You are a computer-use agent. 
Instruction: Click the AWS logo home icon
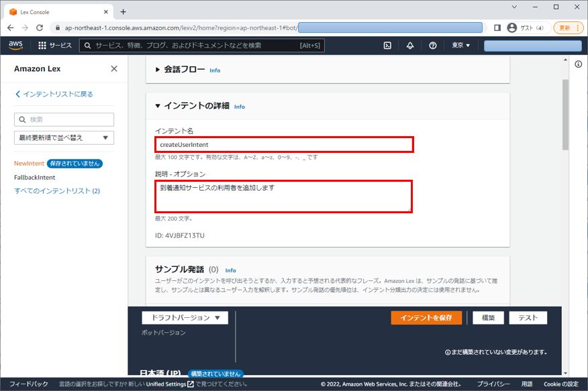pyautogui.click(x=15, y=46)
